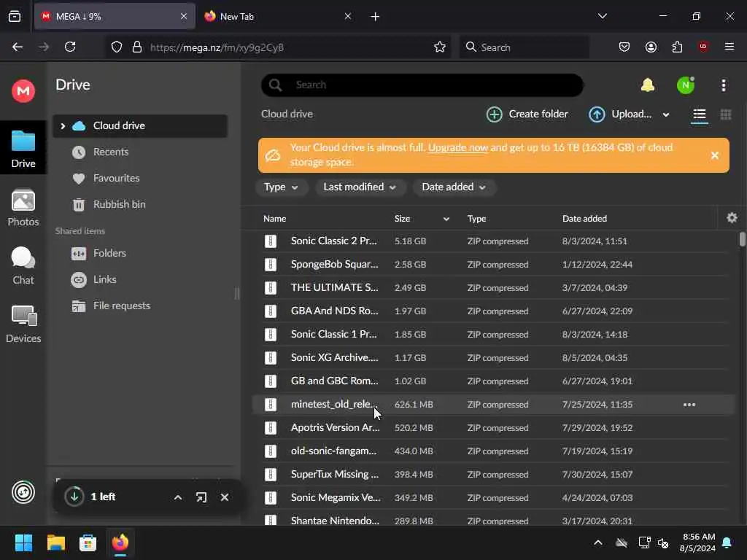
Task: Open the Photos section
Action: [x=23, y=208]
